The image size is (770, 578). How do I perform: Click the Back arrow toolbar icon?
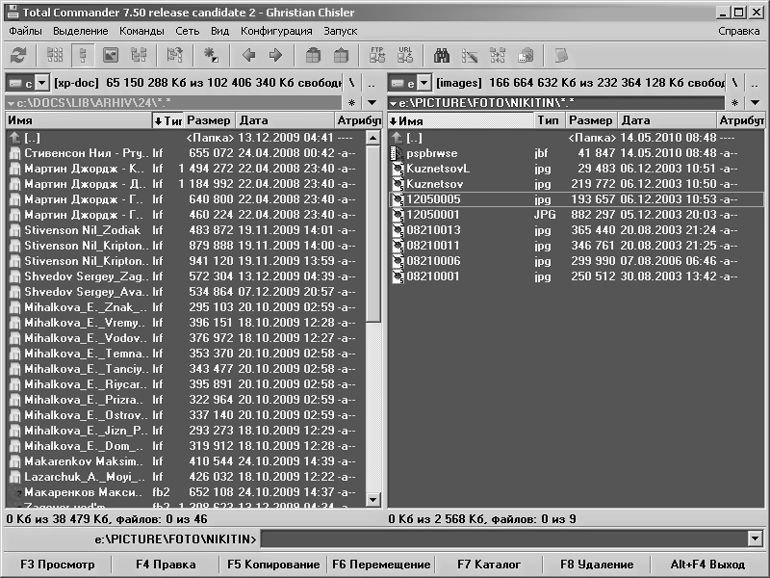(x=249, y=55)
